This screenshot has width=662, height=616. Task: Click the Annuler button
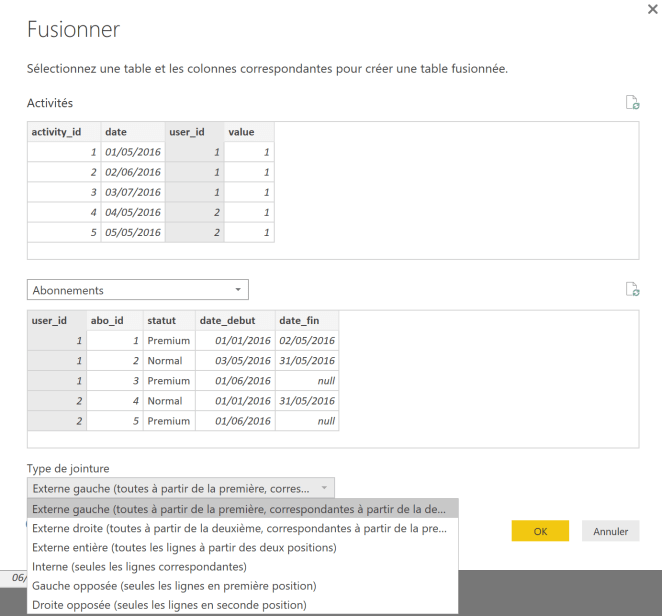pyautogui.click(x=610, y=531)
